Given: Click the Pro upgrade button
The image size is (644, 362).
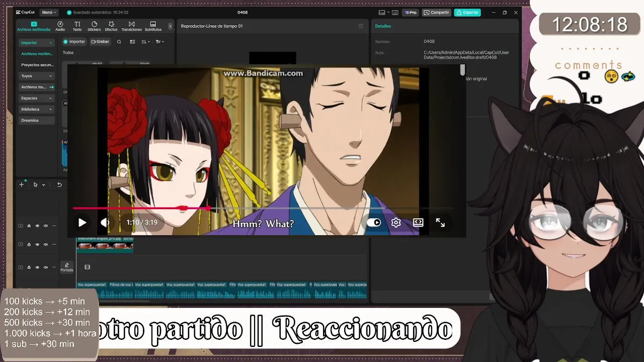Looking at the screenshot, I should click(x=411, y=13).
